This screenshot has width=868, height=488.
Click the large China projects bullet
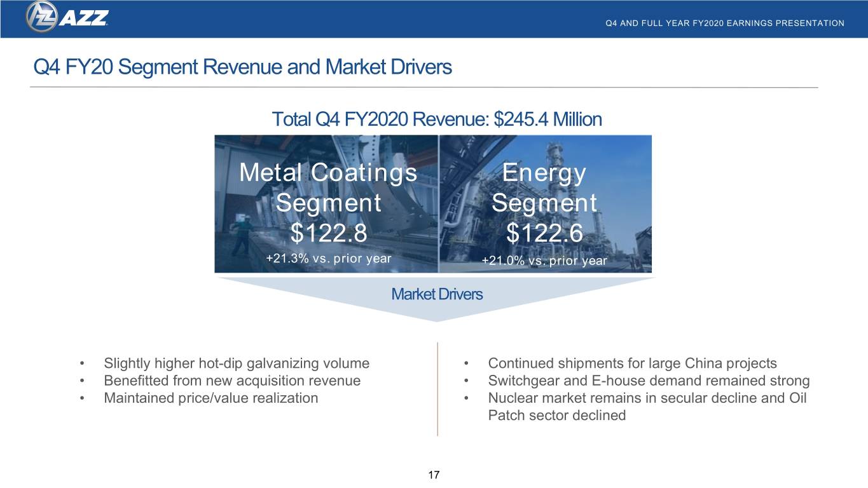632,363
